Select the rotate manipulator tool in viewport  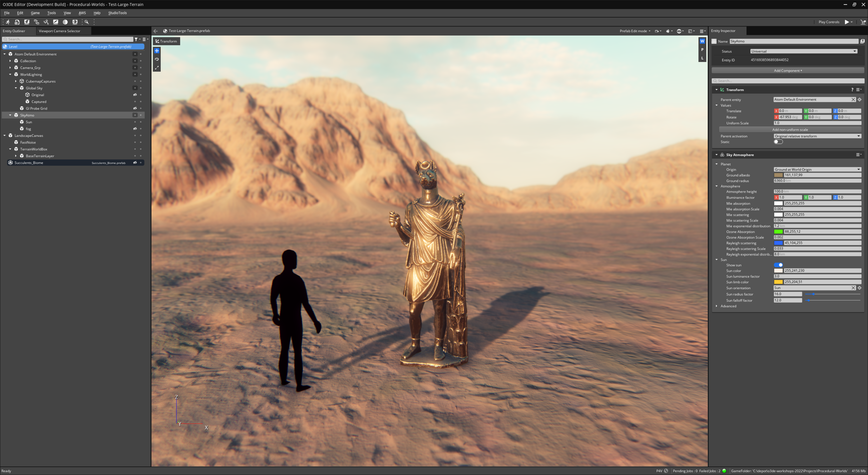point(157,59)
